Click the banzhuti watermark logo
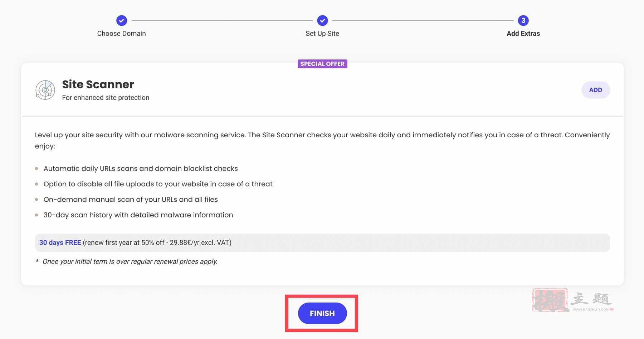 (x=572, y=300)
